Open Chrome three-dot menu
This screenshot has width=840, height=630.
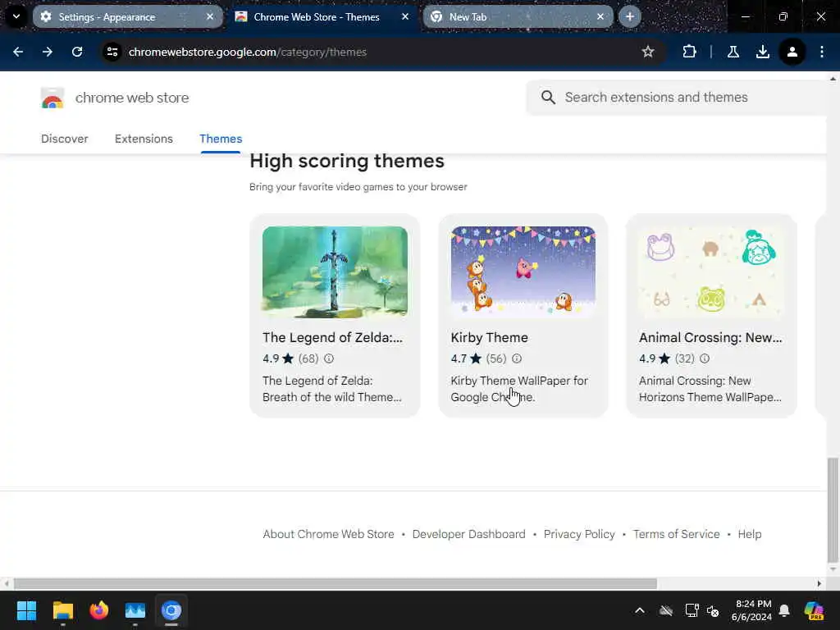(822, 52)
